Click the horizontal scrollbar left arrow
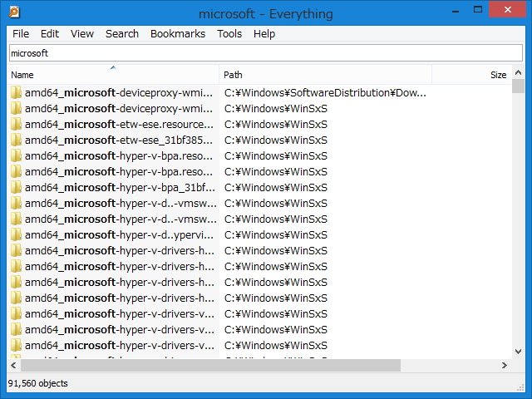 (x=13, y=366)
